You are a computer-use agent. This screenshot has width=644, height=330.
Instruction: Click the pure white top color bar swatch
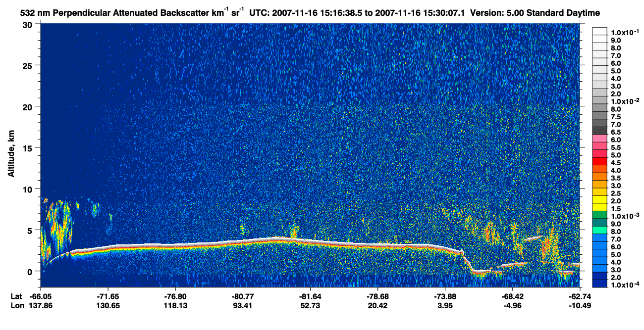[x=599, y=30]
